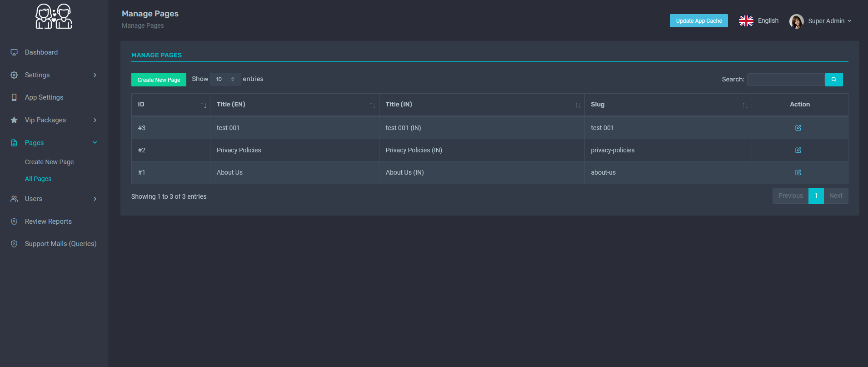Click inside the Search input field
This screenshot has height=367, width=868.
(x=785, y=80)
